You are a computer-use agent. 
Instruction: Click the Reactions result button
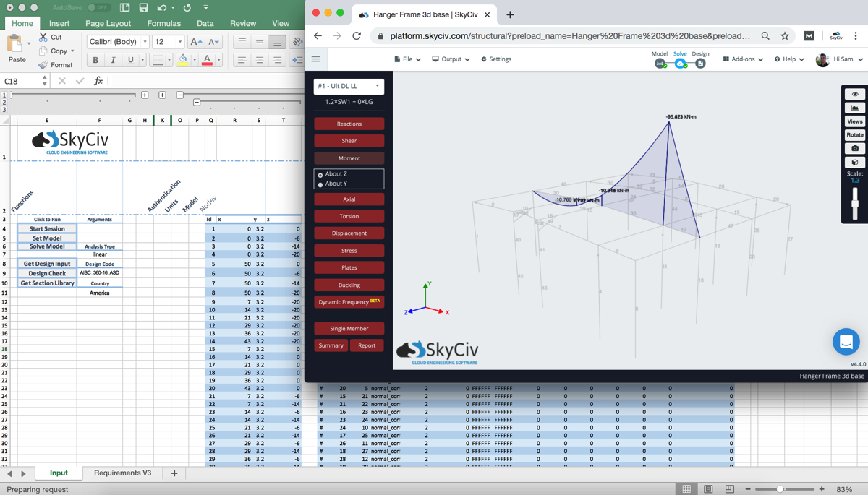coord(349,124)
